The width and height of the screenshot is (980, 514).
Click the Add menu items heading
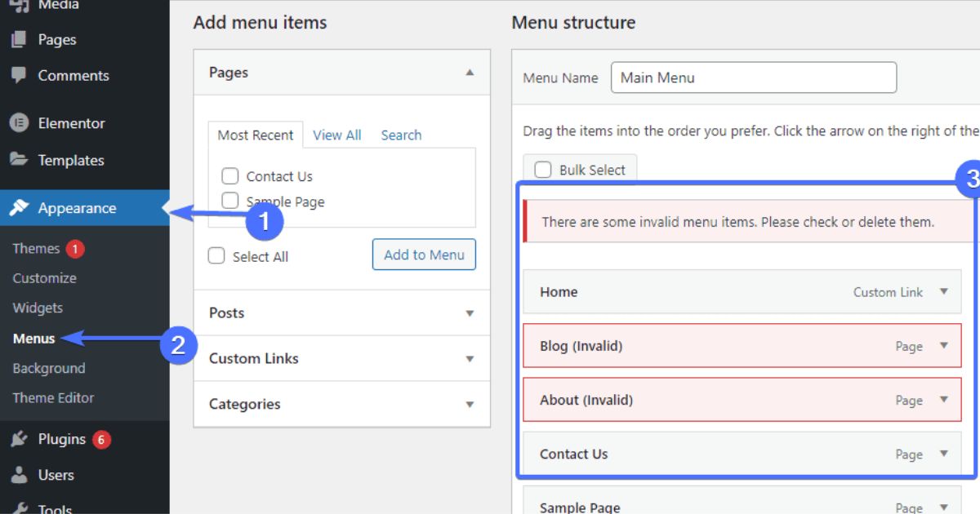click(260, 23)
